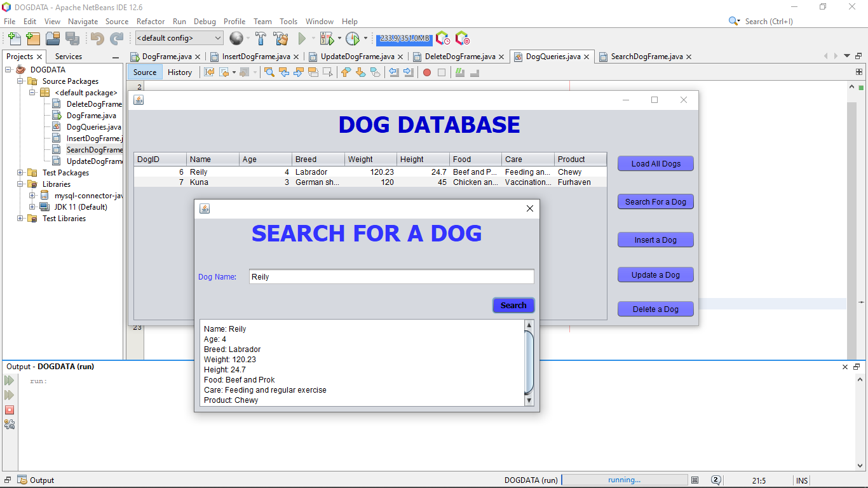
Task: Click inside the Dog Name input field
Action: click(x=390, y=276)
